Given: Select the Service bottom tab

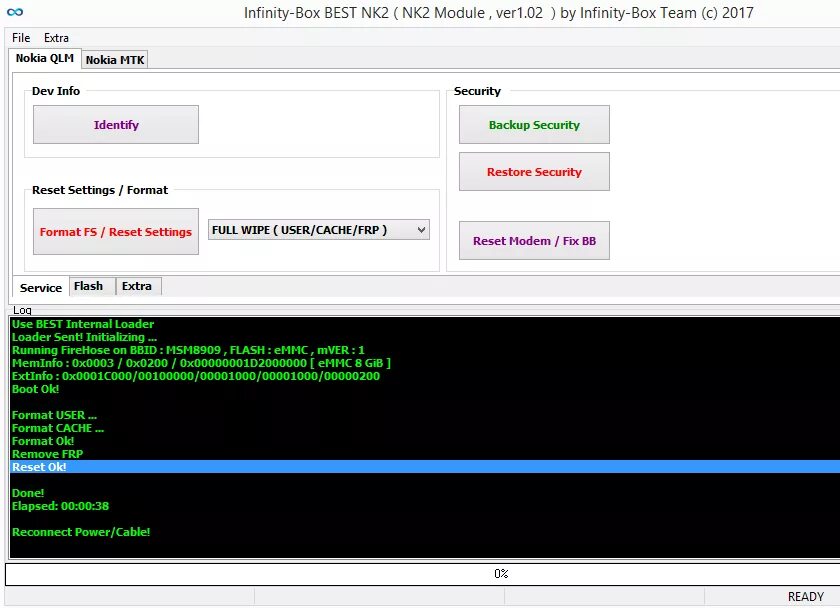Looking at the screenshot, I should point(41,288).
